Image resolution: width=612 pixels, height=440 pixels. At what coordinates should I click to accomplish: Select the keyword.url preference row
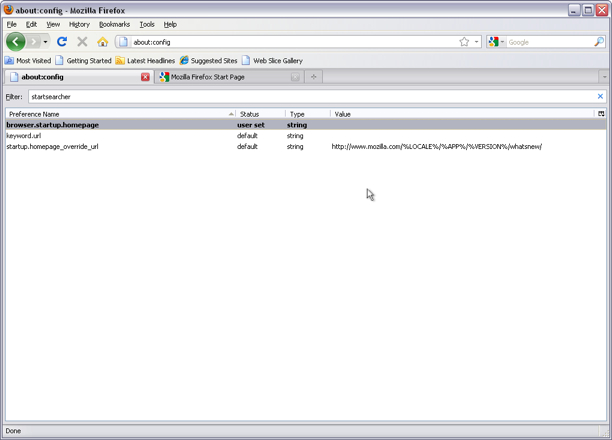point(306,136)
